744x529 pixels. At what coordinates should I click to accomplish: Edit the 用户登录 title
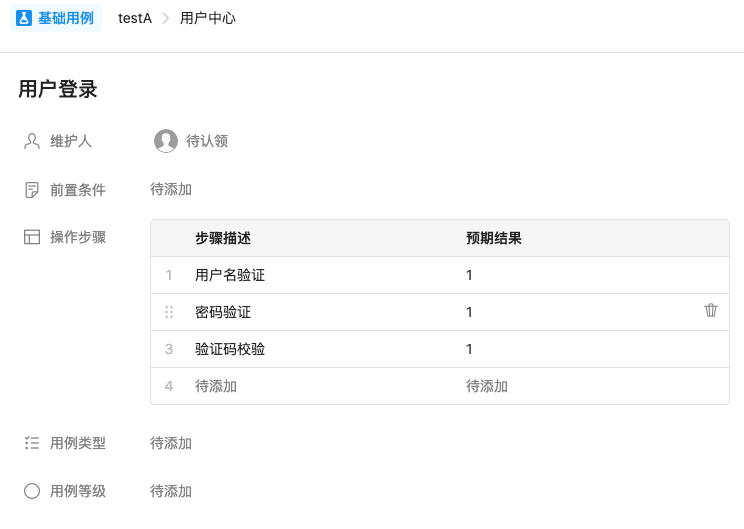point(58,89)
